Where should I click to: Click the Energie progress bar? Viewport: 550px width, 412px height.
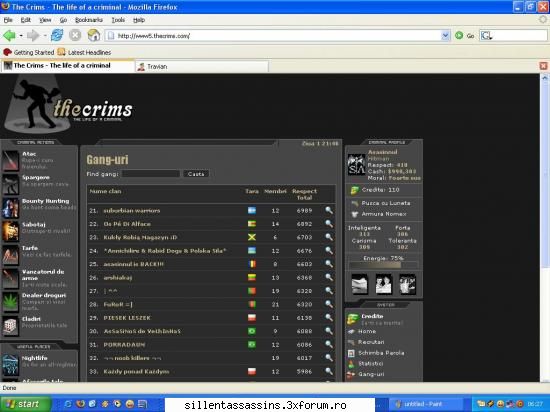[383, 265]
